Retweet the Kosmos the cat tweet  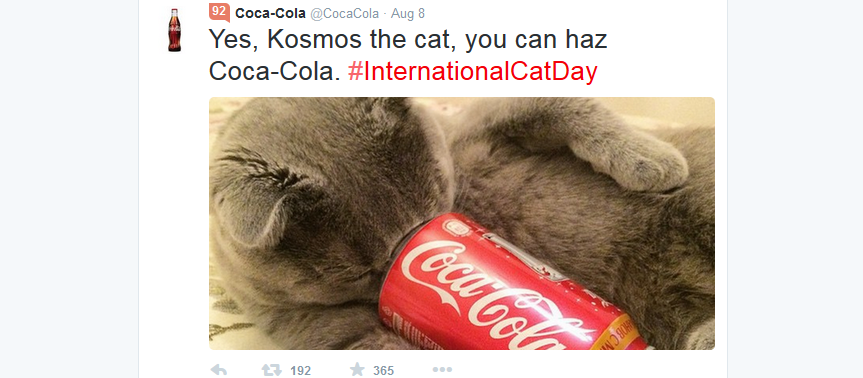point(271,370)
